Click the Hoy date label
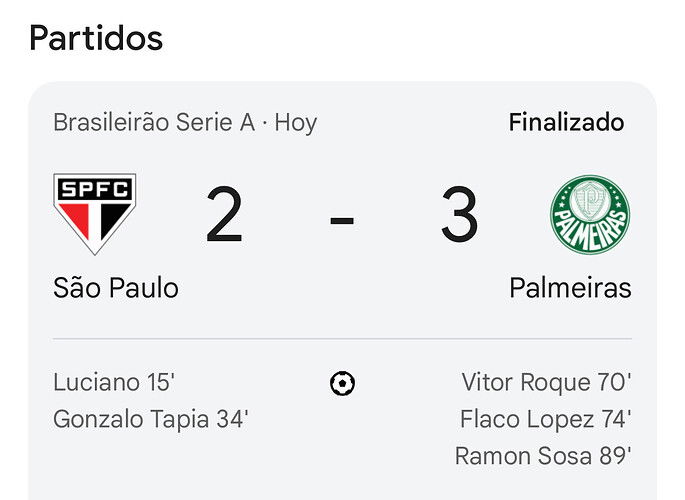 (x=296, y=123)
